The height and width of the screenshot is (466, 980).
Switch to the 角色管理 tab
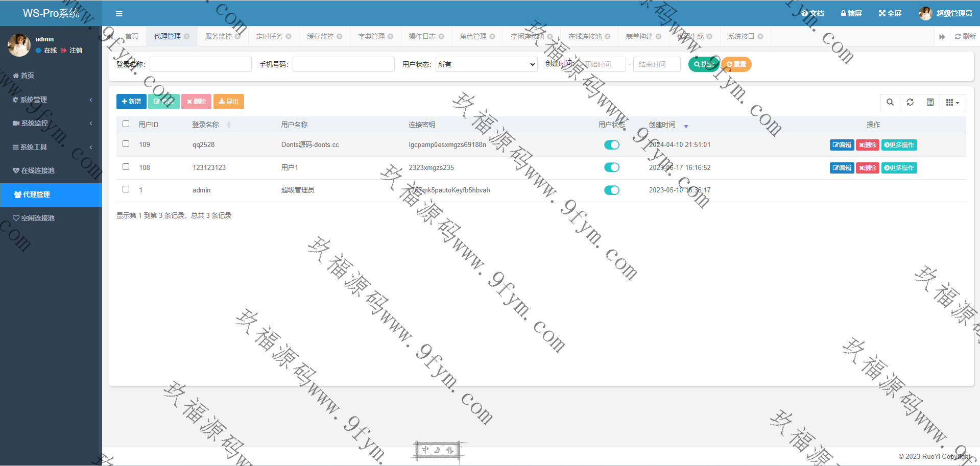tap(473, 36)
